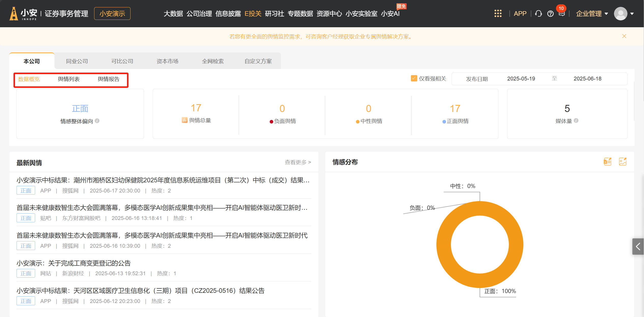Open the notifications message icon with badge

[562, 13]
